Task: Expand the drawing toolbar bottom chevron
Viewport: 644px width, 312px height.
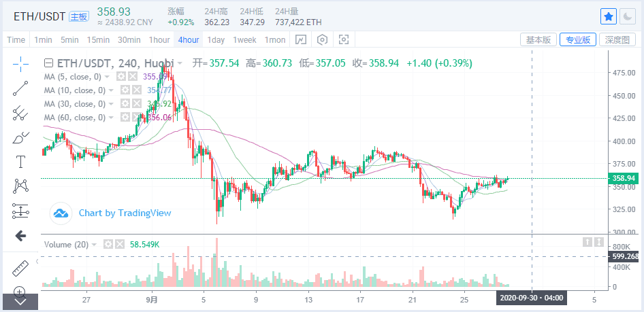Action: [x=20, y=301]
